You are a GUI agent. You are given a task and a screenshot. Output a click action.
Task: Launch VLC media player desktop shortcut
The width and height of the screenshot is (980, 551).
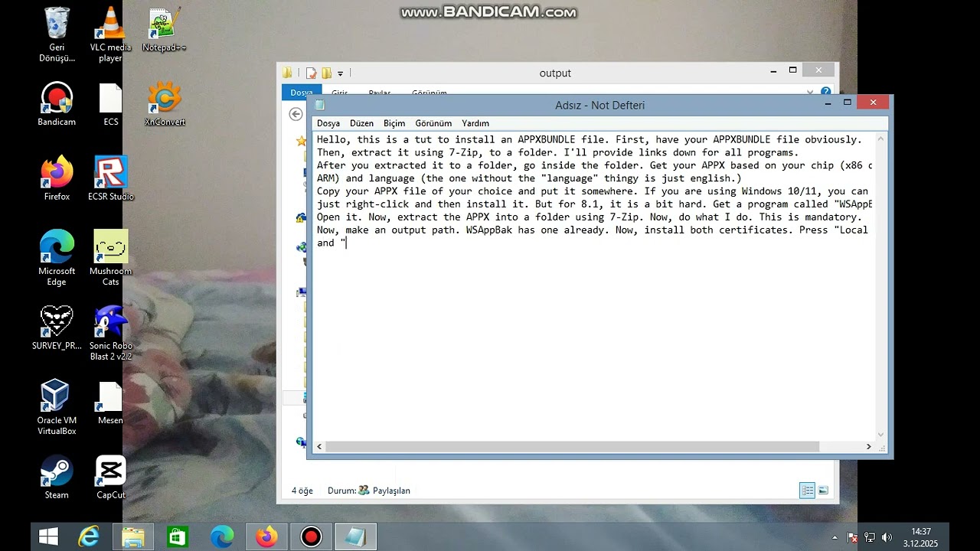(x=110, y=34)
